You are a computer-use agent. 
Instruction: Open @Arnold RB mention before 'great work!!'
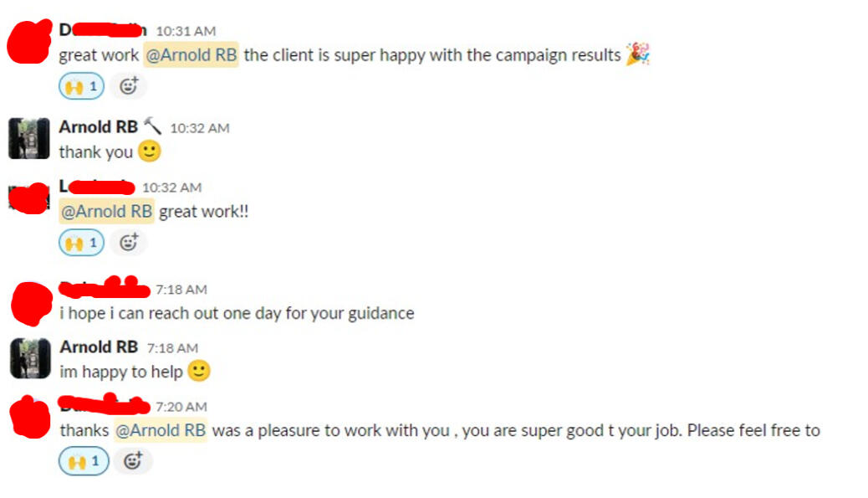pos(106,211)
